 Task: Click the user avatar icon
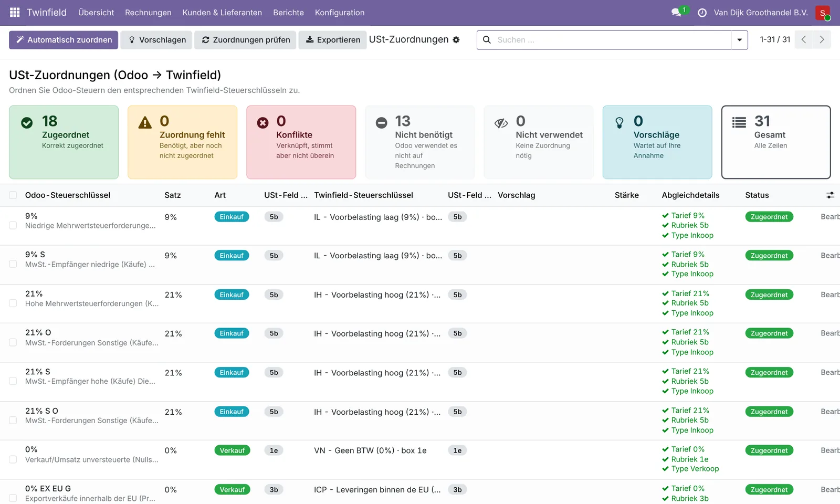coord(823,13)
